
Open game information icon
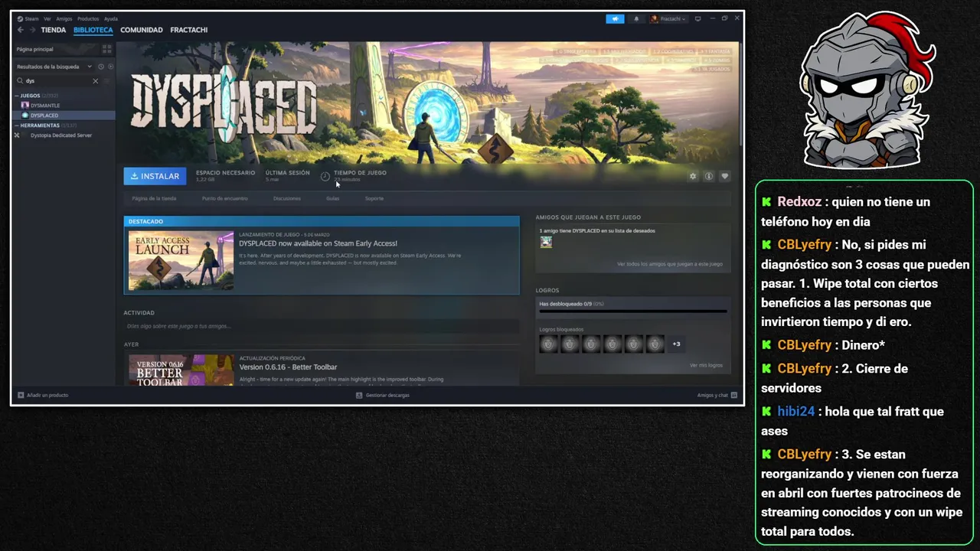(709, 176)
